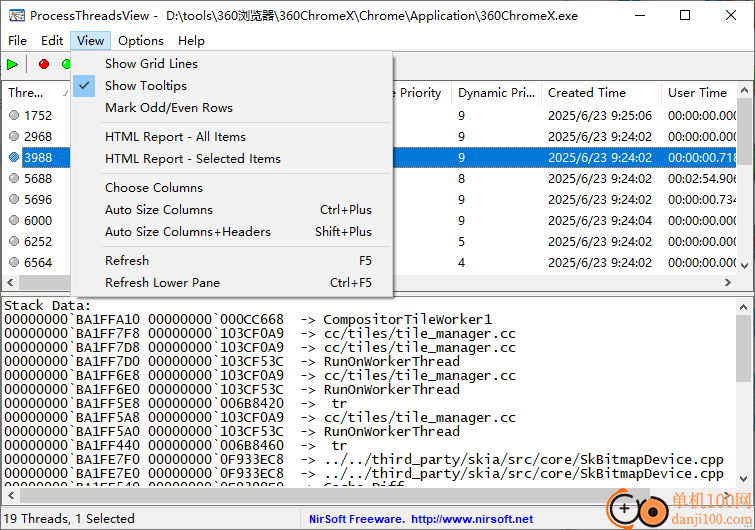
Task: Click first SkBitmapDevice.cpp stack line
Action: click(364, 459)
